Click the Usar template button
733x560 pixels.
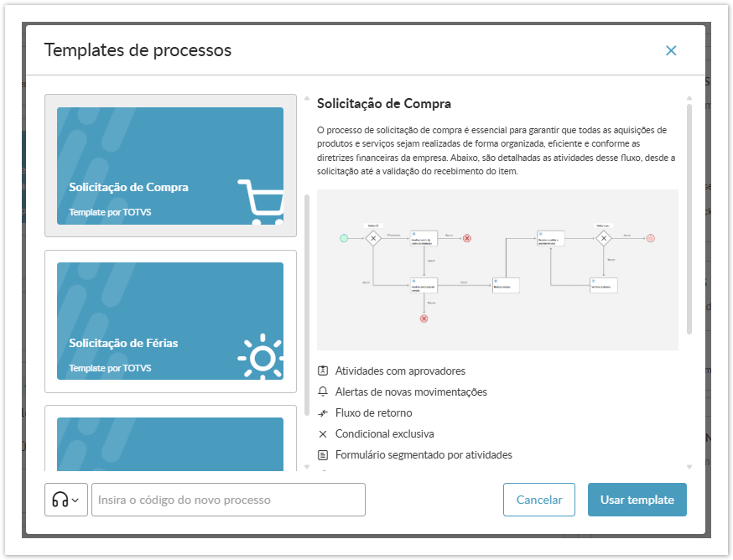[x=637, y=500]
